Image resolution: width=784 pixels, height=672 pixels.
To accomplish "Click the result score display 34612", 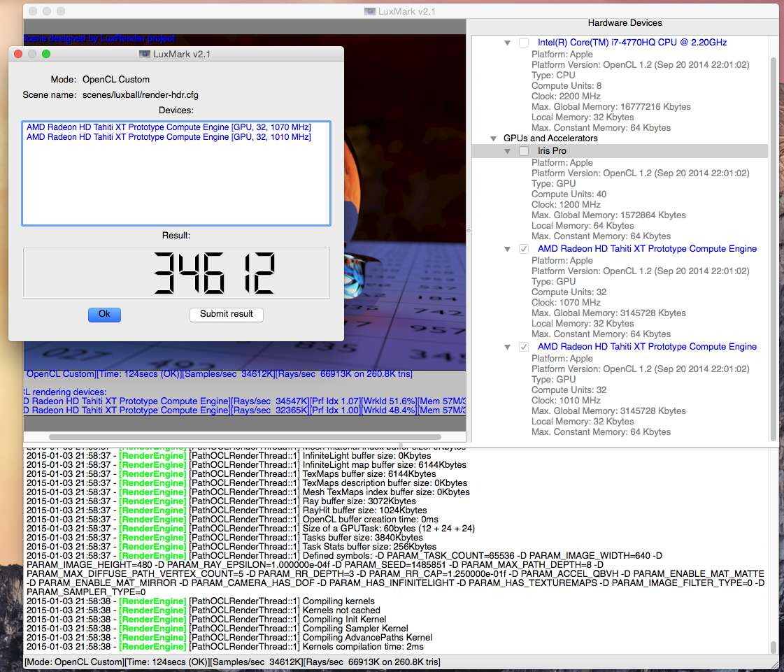I will pyautogui.click(x=176, y=273).
